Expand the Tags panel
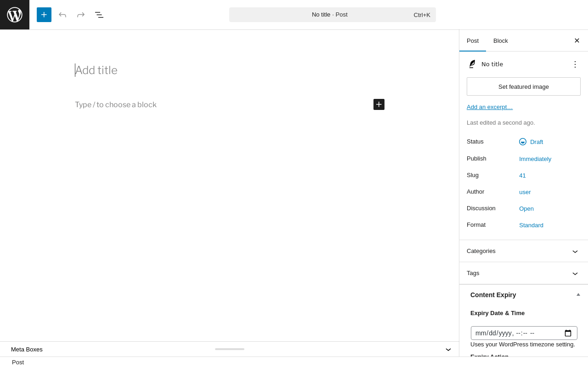This screenshot has height=368, width=588. tap(524, 273)
